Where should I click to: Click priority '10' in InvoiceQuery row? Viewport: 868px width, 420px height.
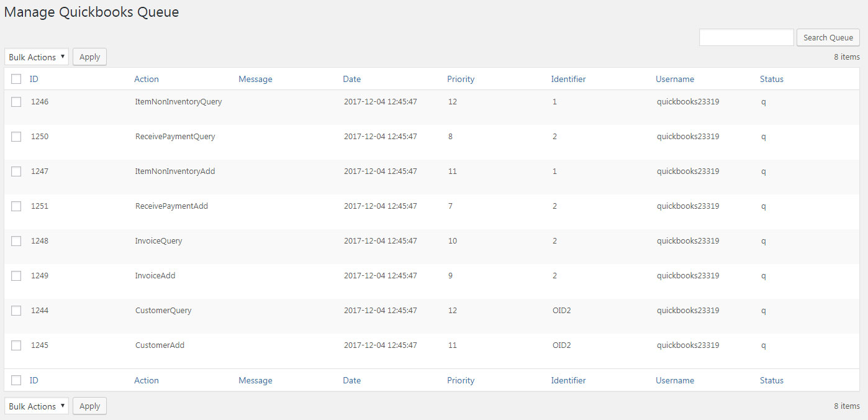coord(453,240)
